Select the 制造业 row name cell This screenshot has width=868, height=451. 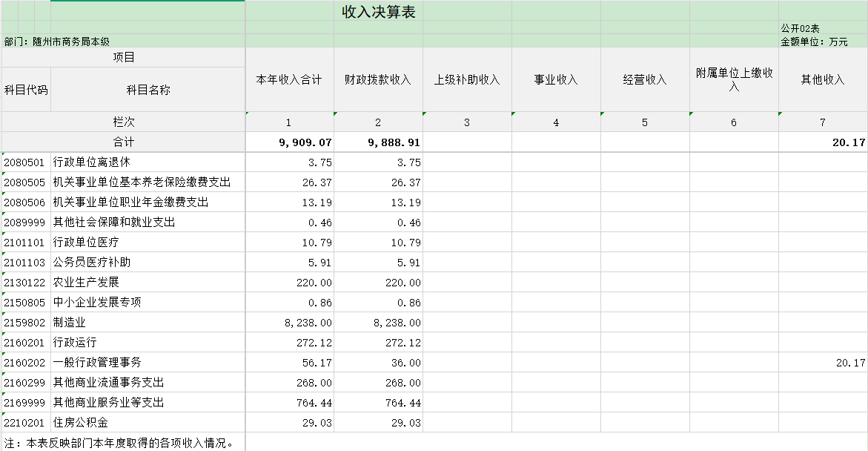coord(148,323)
